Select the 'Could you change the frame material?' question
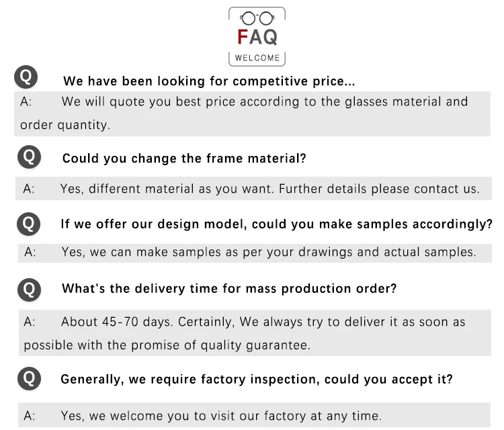This screenshot has width=504, height=430. [x=184, y=159]
